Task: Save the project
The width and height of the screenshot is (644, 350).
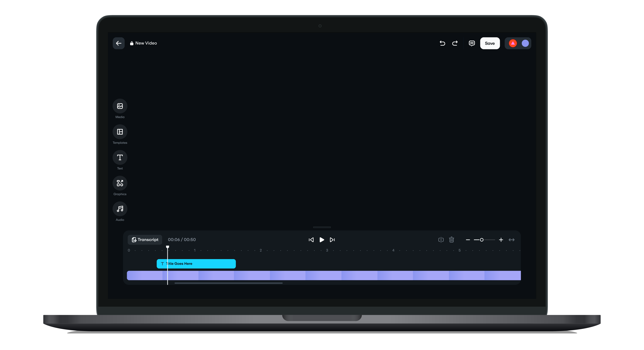Action: [x=490, y=43]
